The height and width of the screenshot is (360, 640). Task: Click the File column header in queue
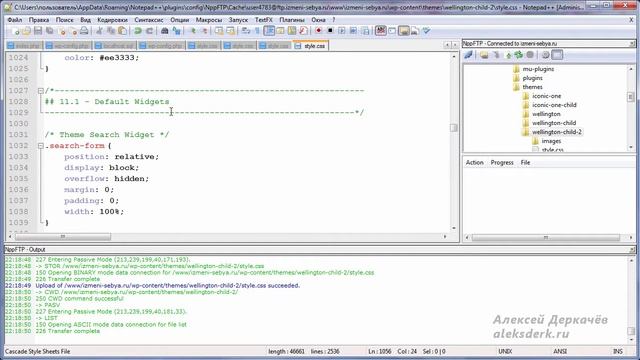click(525, 162)
